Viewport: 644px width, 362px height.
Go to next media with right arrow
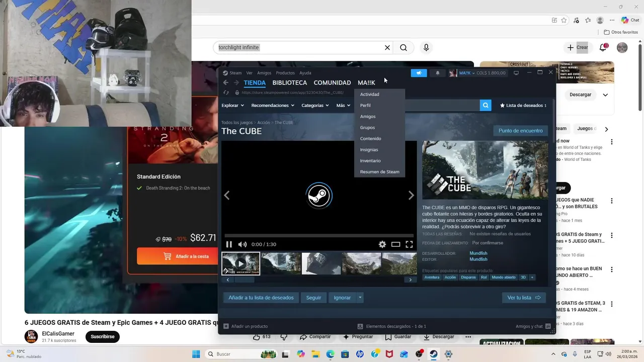tap(411, 195)
